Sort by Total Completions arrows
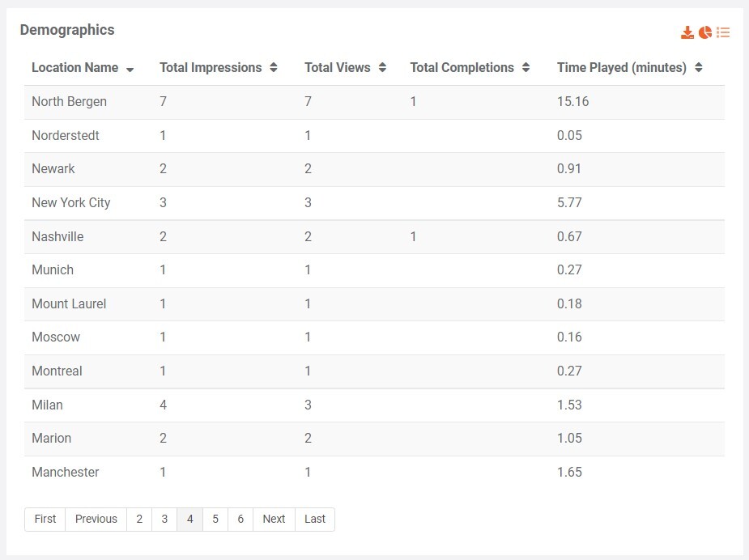This screenshot has height=560, width=749. [x=526, y=68]
